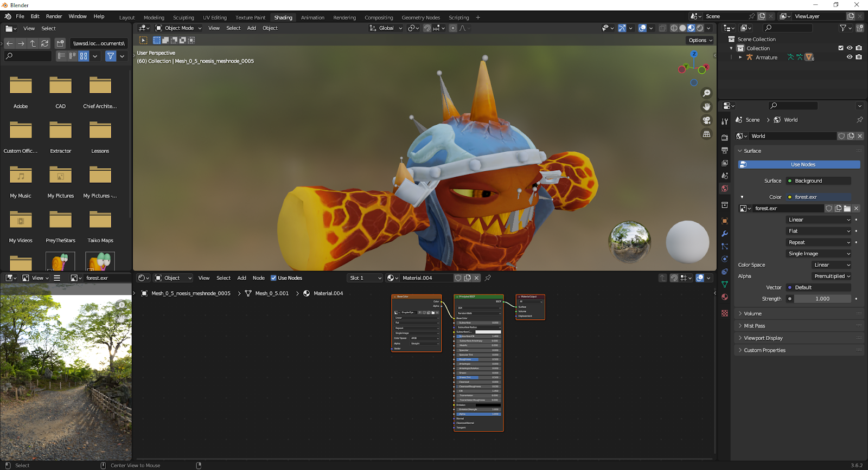Disable Armature in renders camera icon

tap(858, 57)
